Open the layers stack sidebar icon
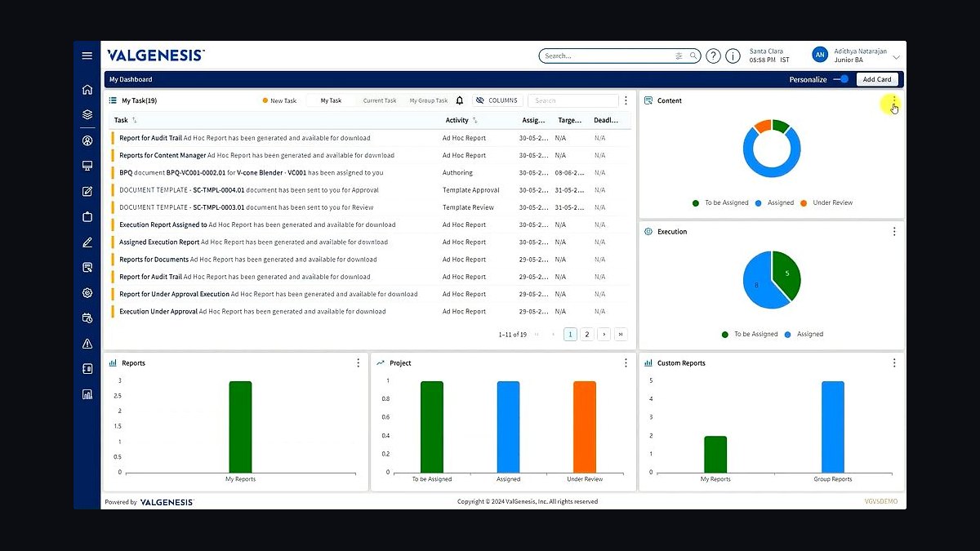The image size is (980, 551). (87, 115)
